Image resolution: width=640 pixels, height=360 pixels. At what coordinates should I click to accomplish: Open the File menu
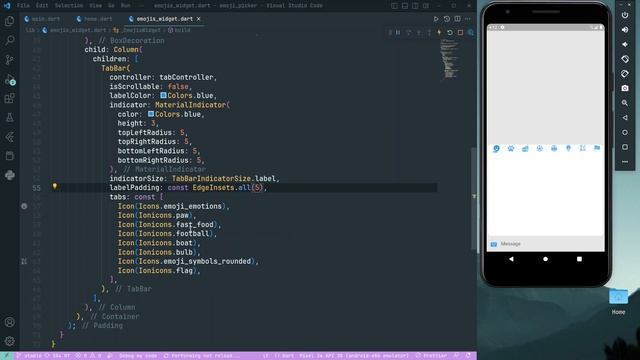coord(23,6)
